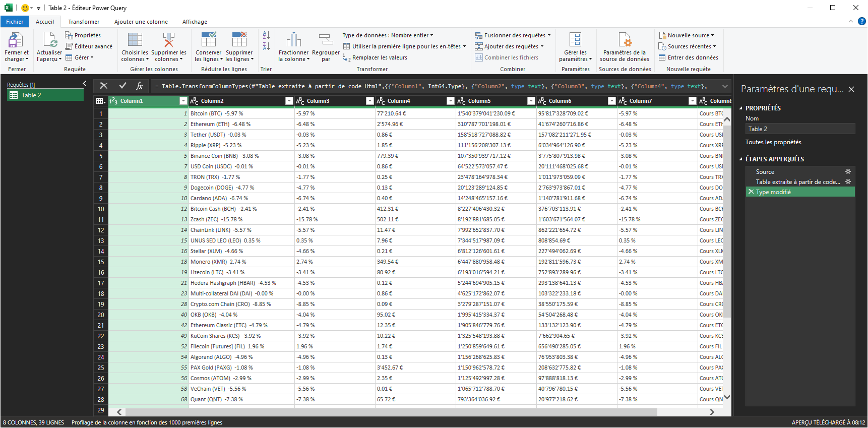Close the Paramètres d'une requête pane
Image resolution: width=868 pixels, height=428 pixels.
click(851, 89)
